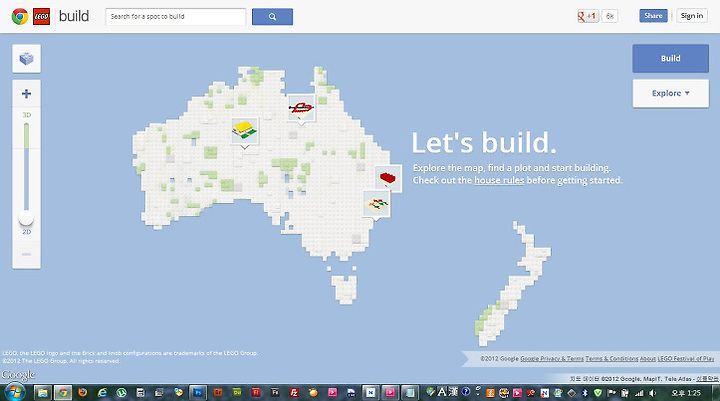720x401 pixels.
Task: Click the green 3D end of the zoom slider
Action: 26,135
